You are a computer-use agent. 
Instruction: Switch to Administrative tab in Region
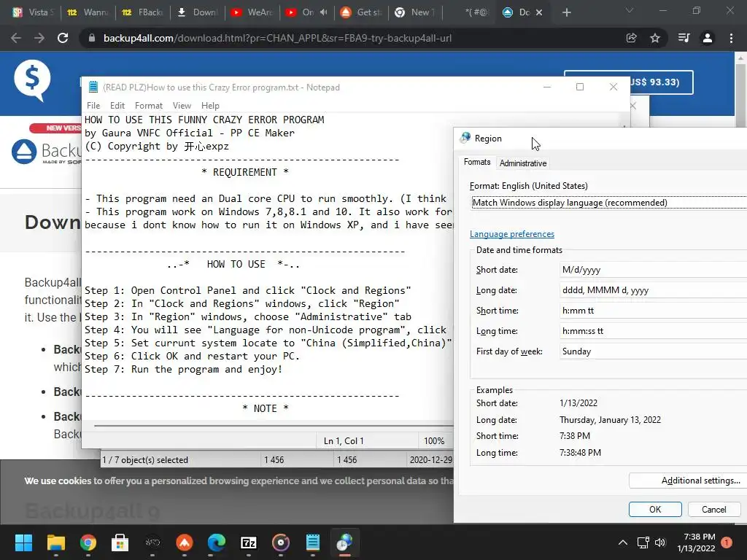(523, 163)
